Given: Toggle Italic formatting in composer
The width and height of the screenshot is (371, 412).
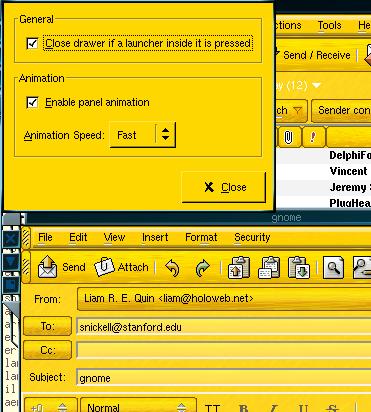Looking at the screenshot, I should tap(274, 408).
